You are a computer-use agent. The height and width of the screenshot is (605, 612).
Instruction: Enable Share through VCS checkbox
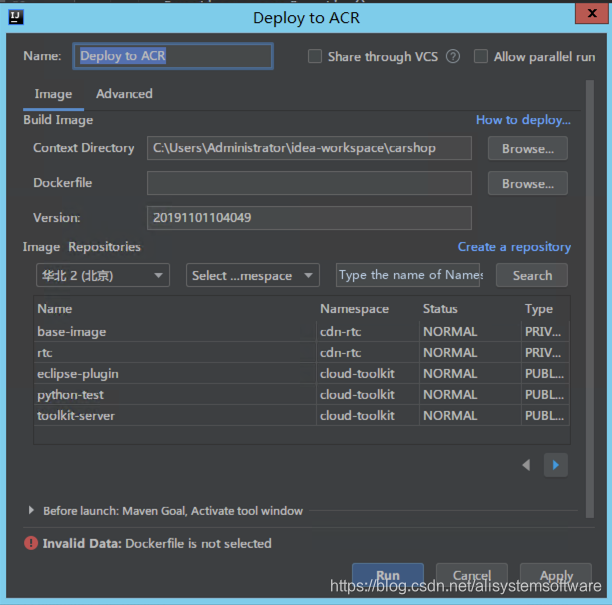coord(315,56)
